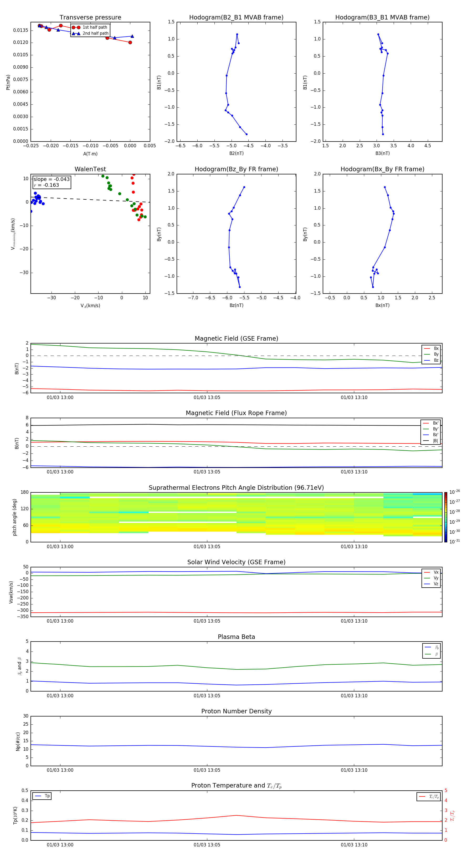This screenshot has width=473, height=868.
Task: Click the 'Proton Number Density' title
Action: click(236, 711)
